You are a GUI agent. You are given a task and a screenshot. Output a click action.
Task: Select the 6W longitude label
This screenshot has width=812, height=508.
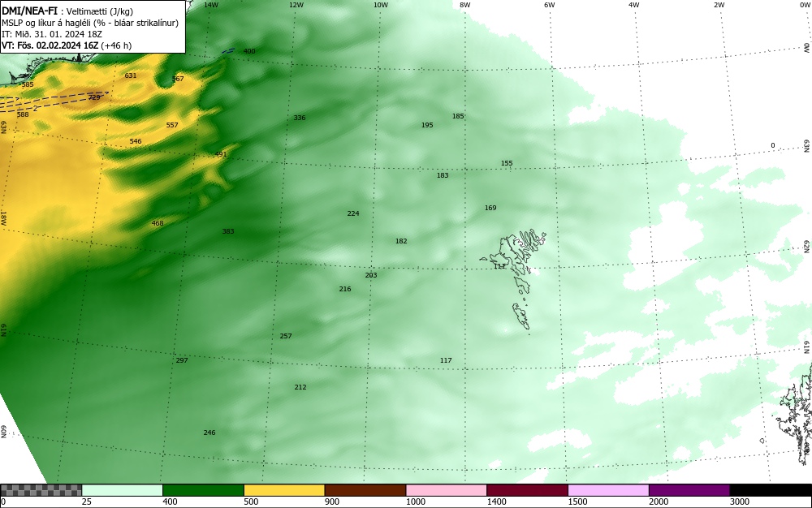click(x=550, y=5)
